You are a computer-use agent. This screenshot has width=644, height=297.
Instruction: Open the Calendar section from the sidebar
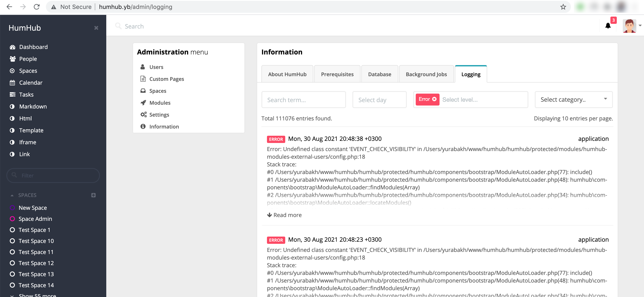(31, 83)
